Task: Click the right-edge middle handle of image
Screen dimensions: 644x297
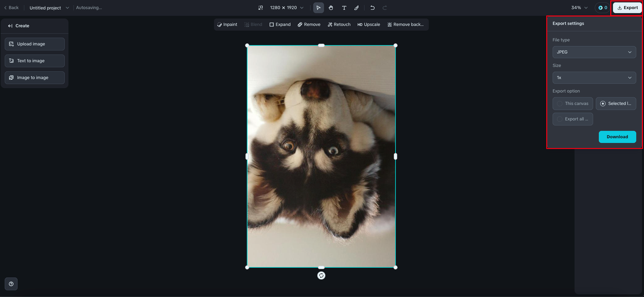Action: coord(395,156)
